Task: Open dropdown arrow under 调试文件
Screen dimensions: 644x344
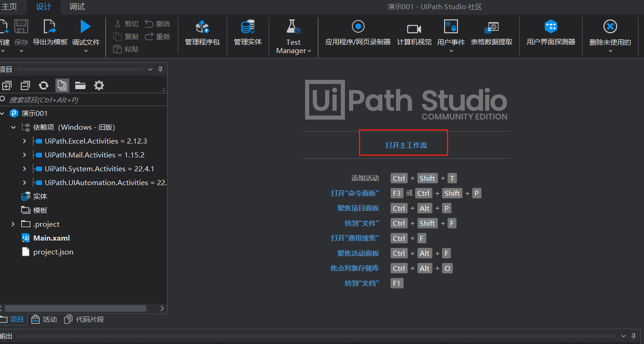Action: (x=86, y=51)
